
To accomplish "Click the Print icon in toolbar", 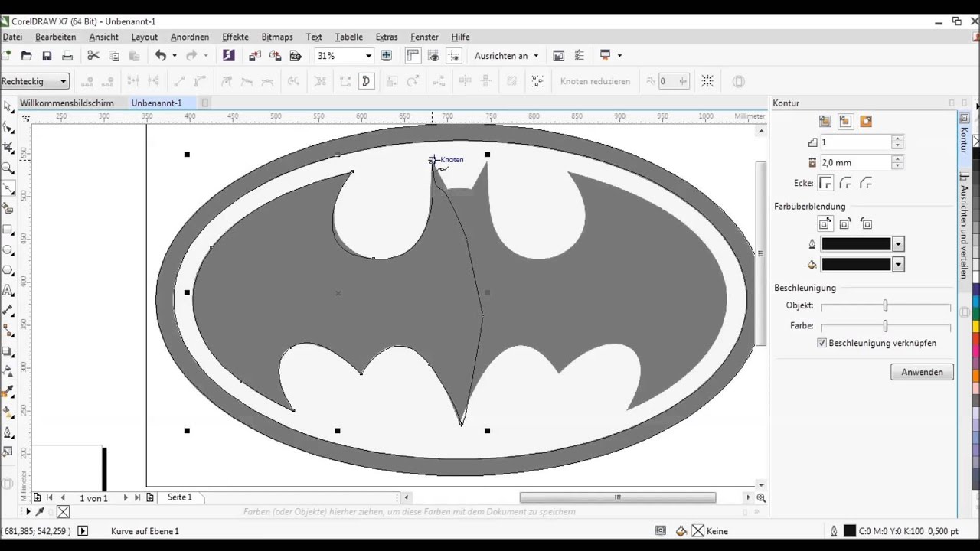I will pos(67,56).
